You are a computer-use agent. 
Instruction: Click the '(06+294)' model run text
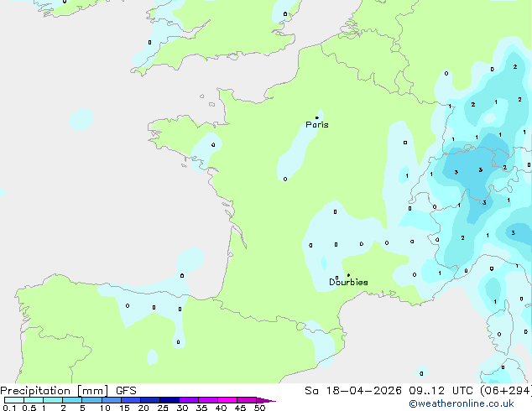coord(506,391)
